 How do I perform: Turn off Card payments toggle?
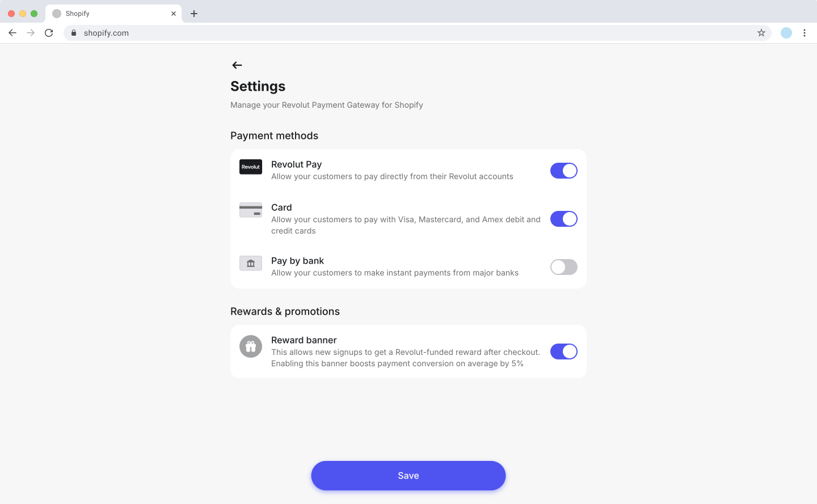coord(563,219)
